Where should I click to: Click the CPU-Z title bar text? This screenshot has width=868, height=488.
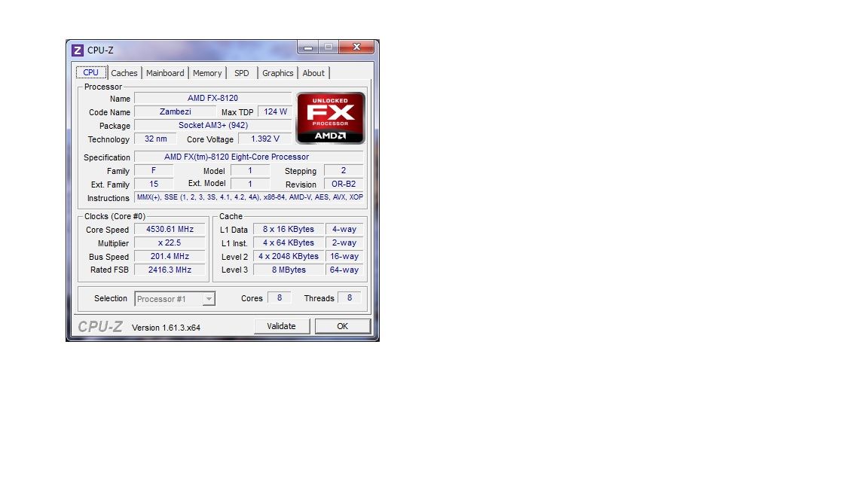coord(100,50)
